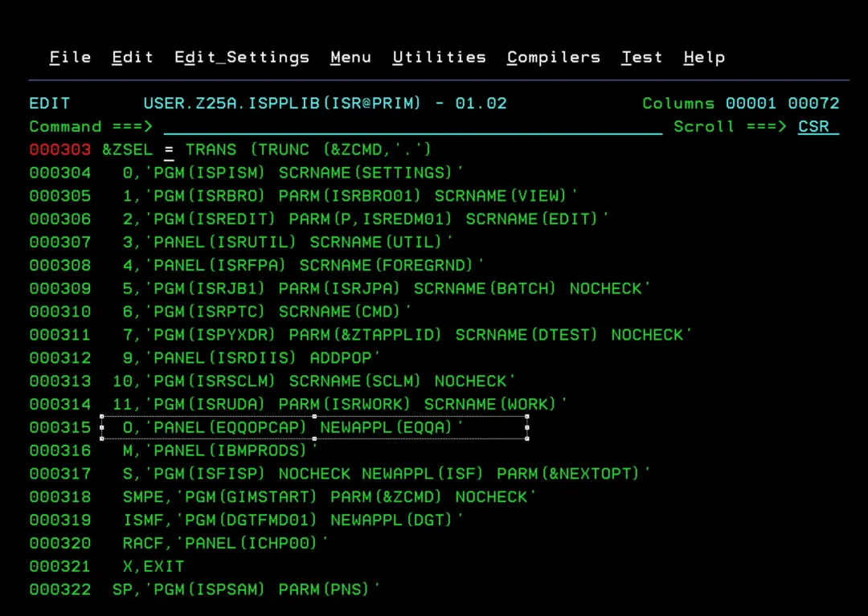
Task: Click the PGM(ISREDIT) SCRNAME(EDIT) line
Action: (x=366, y=219)
